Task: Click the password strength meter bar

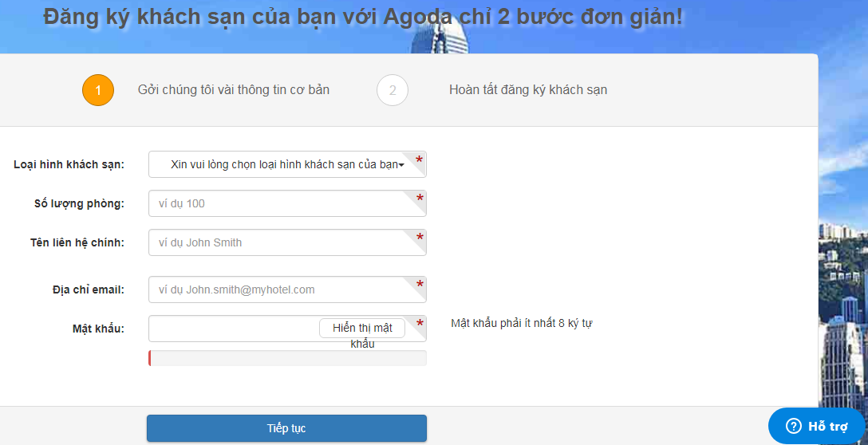Action: point(287,358)
